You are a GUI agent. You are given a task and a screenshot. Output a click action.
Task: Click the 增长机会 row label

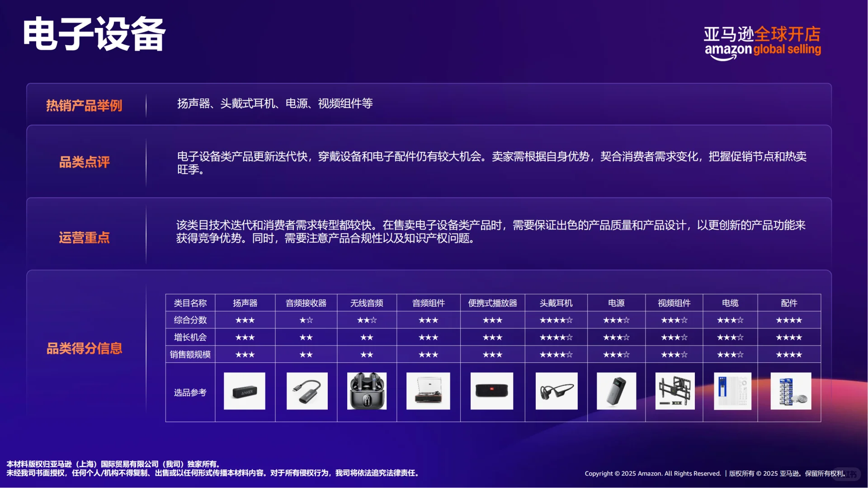pos(190,337)
